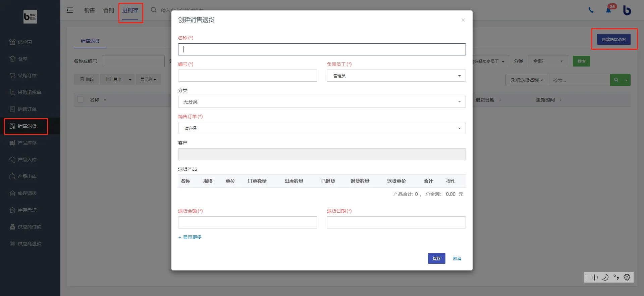Tick the select-all checkbox in table header
This screenshot has width=644, height=296.
(x=80, y=99)
